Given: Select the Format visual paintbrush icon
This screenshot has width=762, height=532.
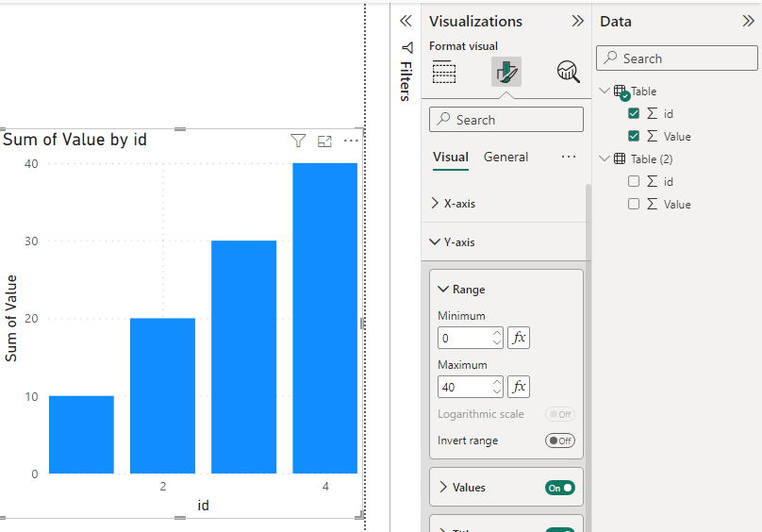Looking at the screenshot, I should point(505,72).
